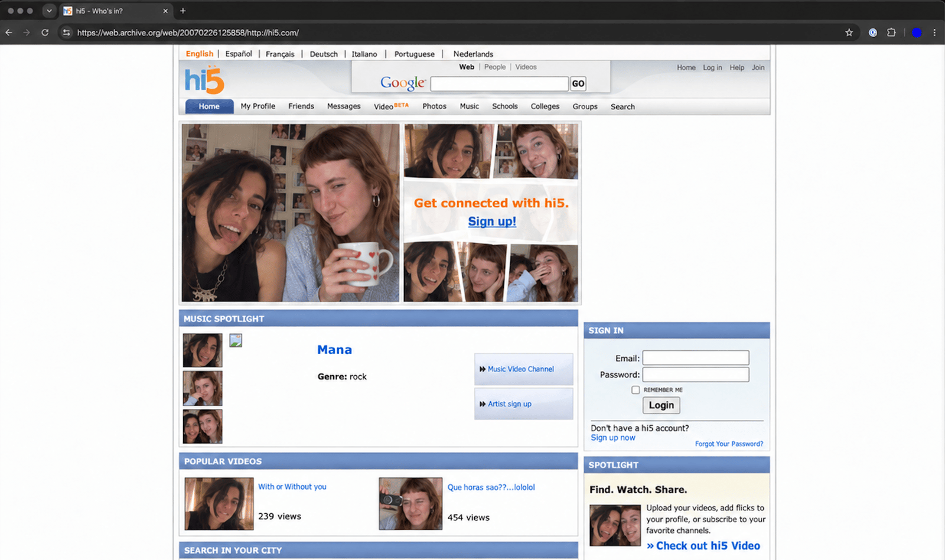945x560 pixels.
Task: Click the broken image icon beside Mana
Action: (236, 340)
